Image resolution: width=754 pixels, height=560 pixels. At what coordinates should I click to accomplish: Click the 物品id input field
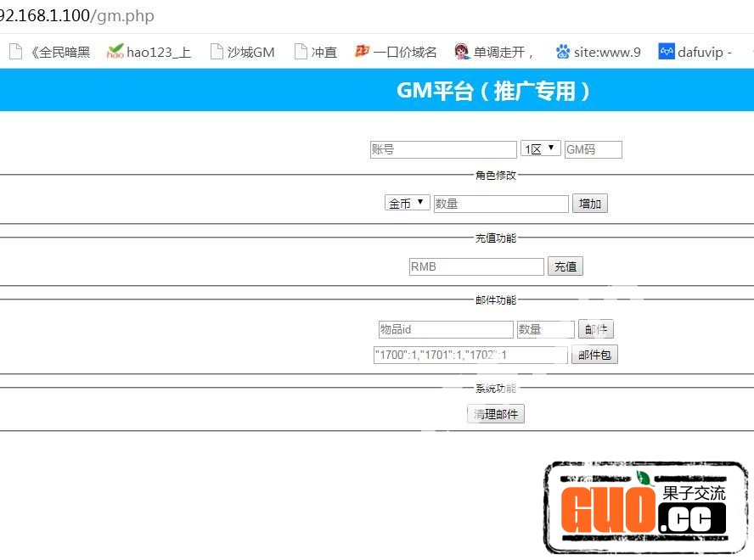pos(445,329)
